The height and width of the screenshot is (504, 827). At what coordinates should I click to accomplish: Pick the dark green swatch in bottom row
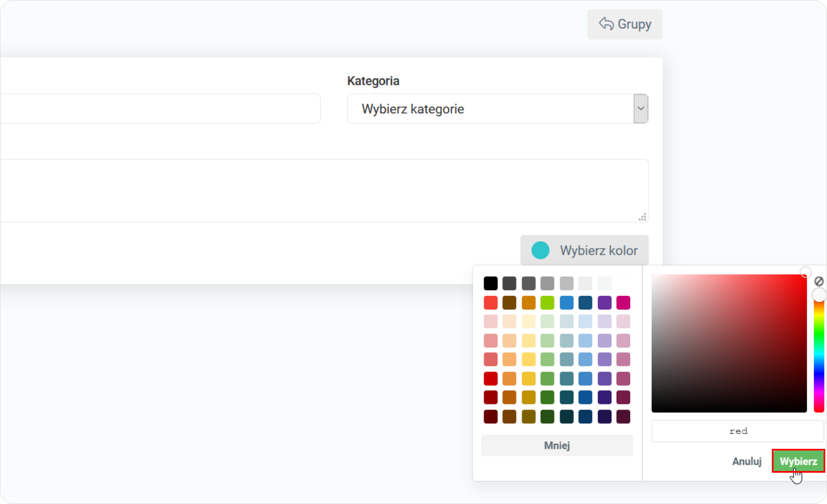click(548, 416)
